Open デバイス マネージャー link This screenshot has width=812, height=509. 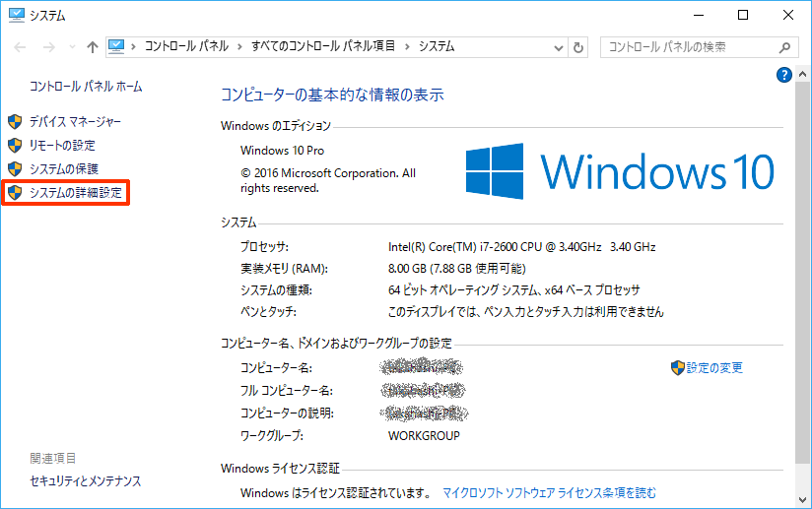tap(75, 121)
